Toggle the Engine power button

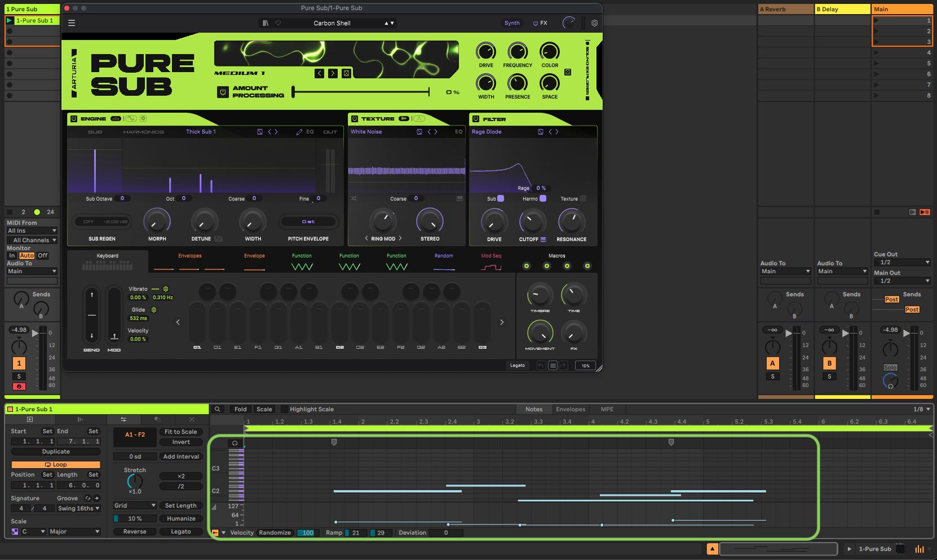[74, 119]
